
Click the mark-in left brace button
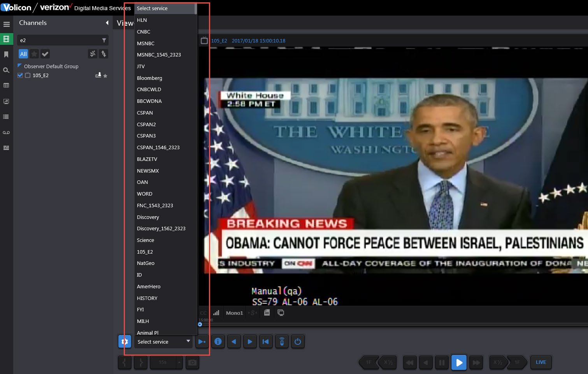click(x=125, y=362)
